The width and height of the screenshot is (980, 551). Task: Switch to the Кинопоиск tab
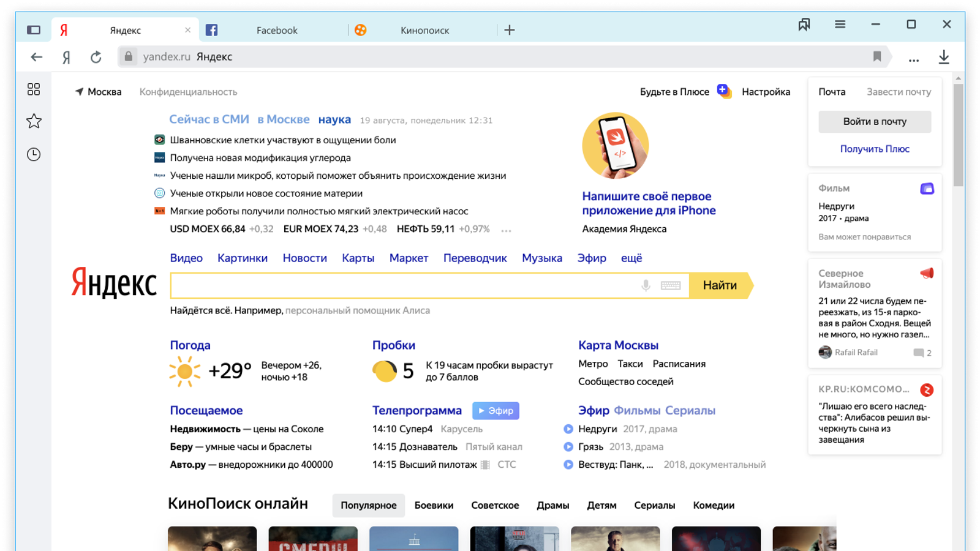[x=424, y=30]
